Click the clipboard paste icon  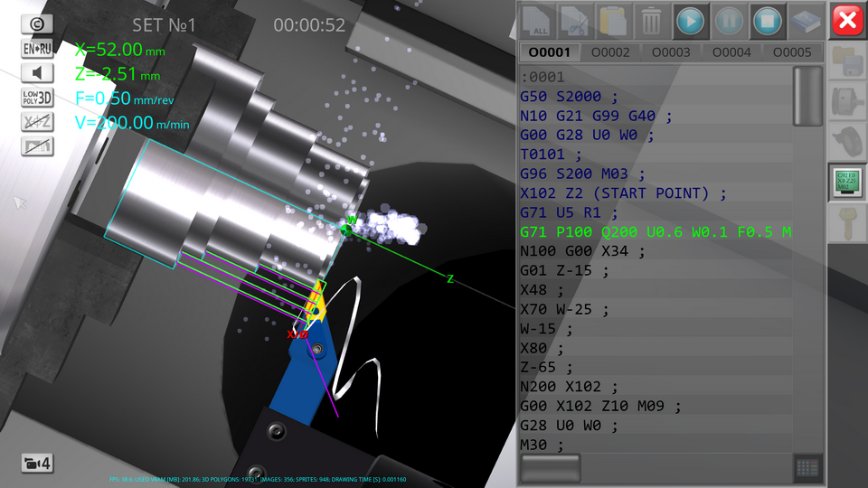pos(613,20)
